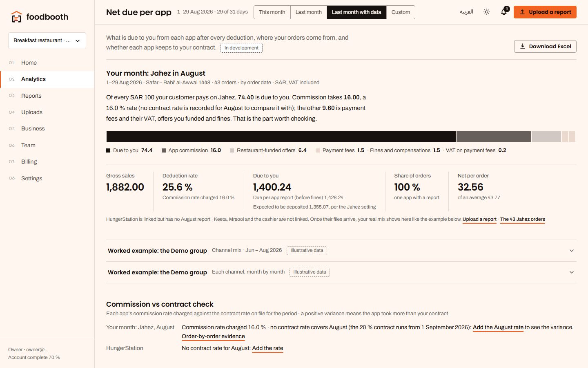Open the Business section
This screenshot has width=588, height=368.
point(47,128)
